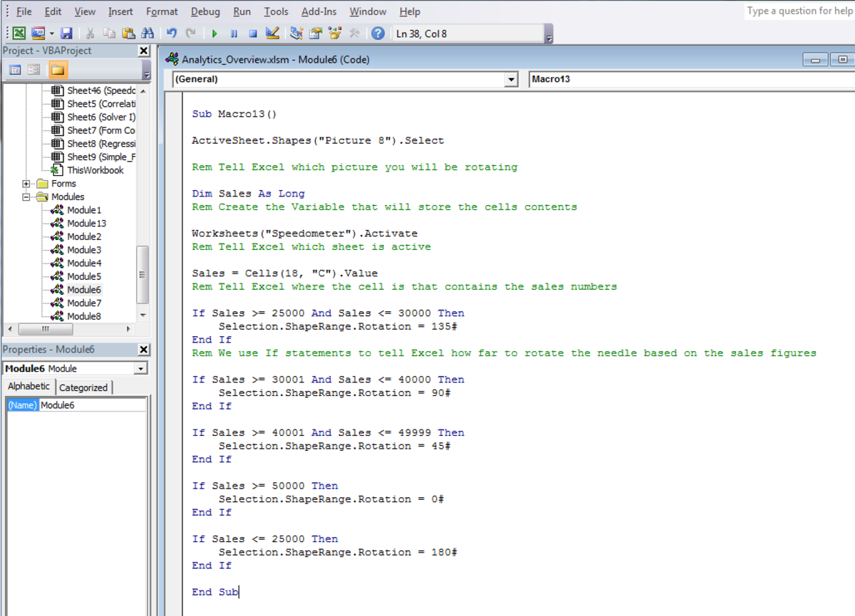Open the Insert object dropdown arrow
The height and width of the screenshot is (616, 855).
[51, 33]
